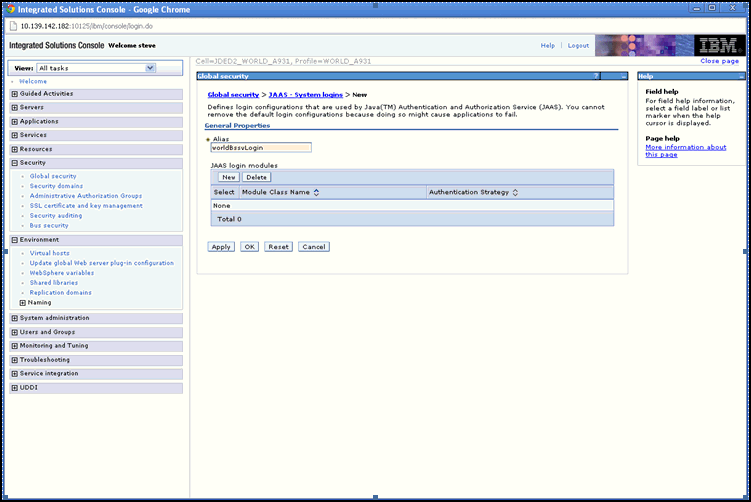The width and height of the screenshot is (751, 502).
Task: Collapse the Environment section
Action: tap(14, 240)
